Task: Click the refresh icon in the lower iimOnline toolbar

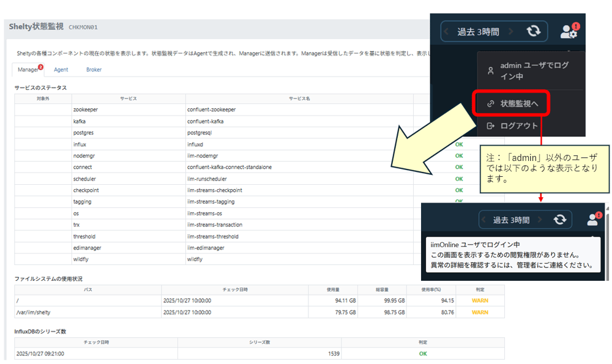Action: click(559, 220)
